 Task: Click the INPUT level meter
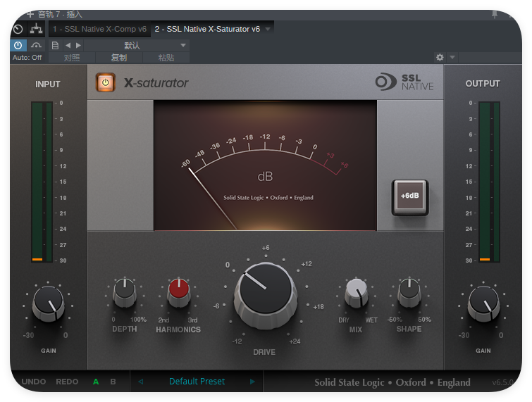42,182
